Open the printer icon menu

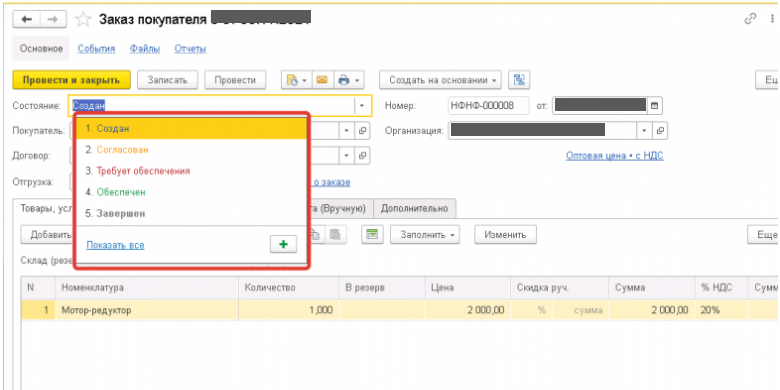349,80
